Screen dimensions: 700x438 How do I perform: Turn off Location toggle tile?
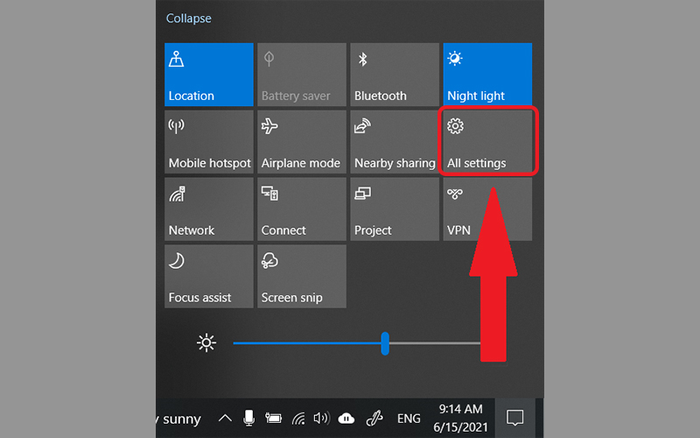click(208, 75)
